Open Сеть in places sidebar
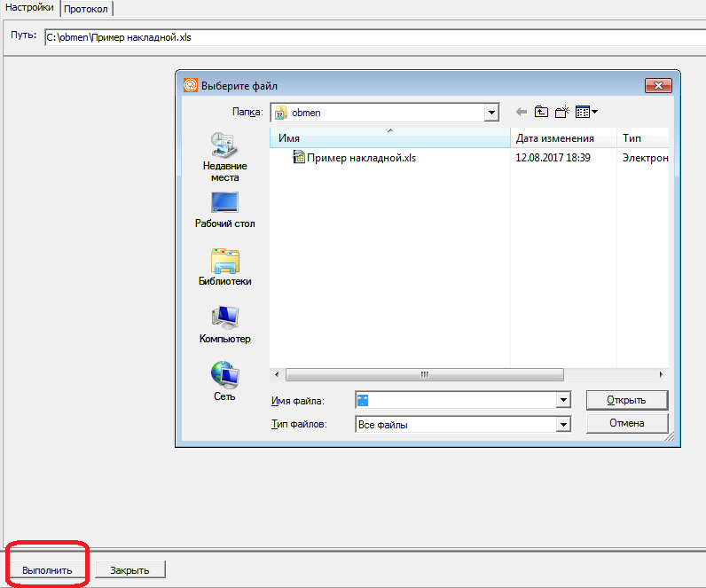Image resolution: width=706 pixels, height=588 pixels. point(224,381)
